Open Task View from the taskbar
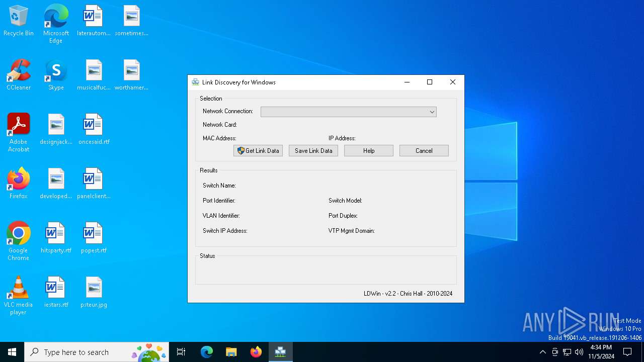 click(x=181, y=352)
